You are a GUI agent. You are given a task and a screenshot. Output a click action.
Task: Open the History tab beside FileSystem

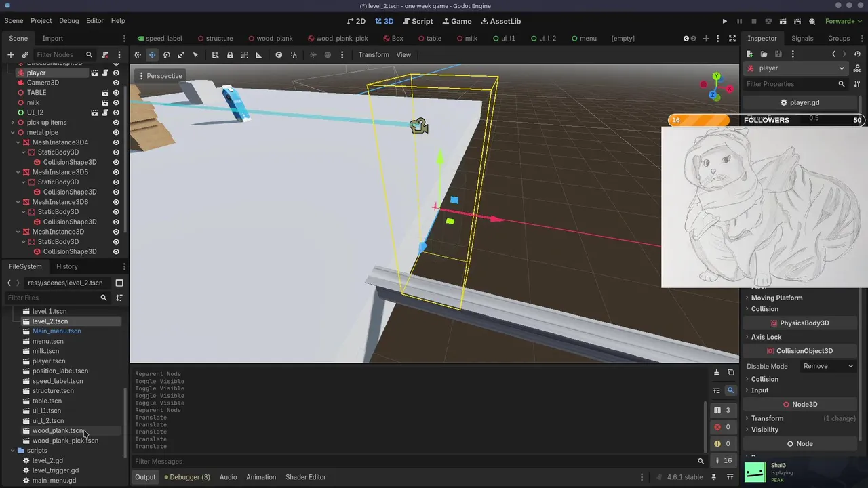pyautogui.click(x=67, y=266)
